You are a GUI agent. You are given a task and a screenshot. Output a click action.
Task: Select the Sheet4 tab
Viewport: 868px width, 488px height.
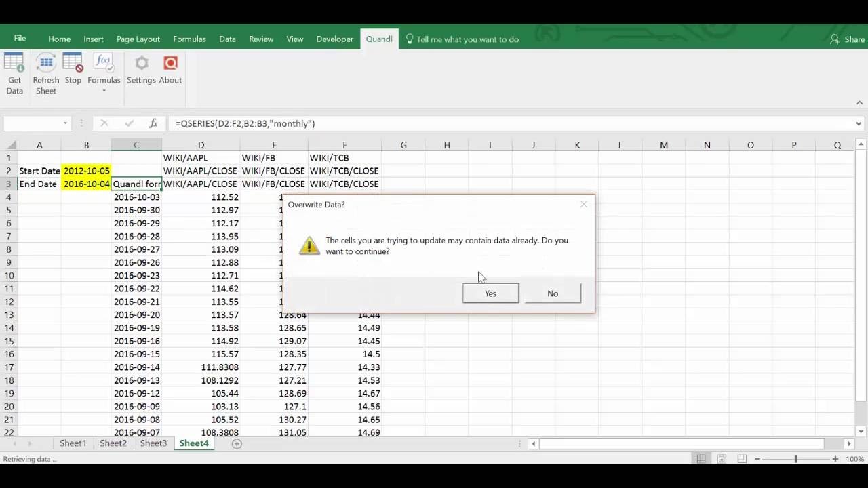coord(194,443)
